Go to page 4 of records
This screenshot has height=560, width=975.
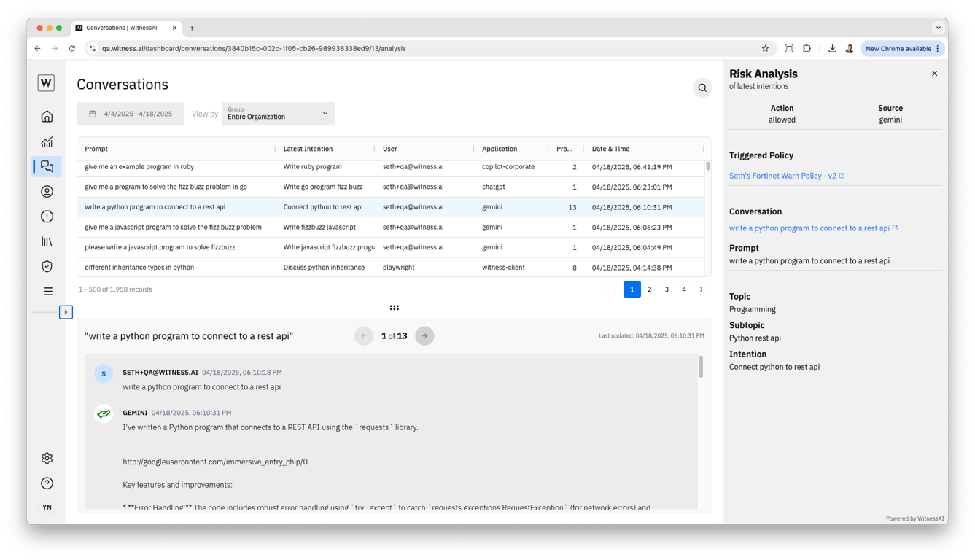(x=684, y=289)
